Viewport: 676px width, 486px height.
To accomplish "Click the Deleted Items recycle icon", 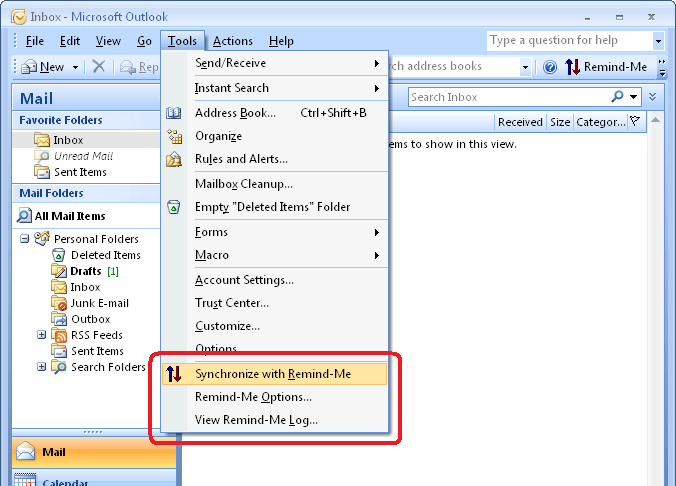I will coord(58,255).
